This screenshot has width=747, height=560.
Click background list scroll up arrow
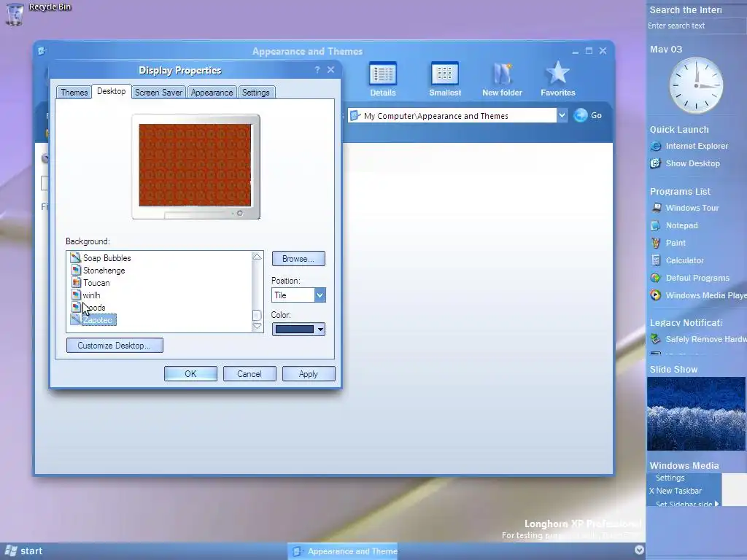[x=257, y=257]
